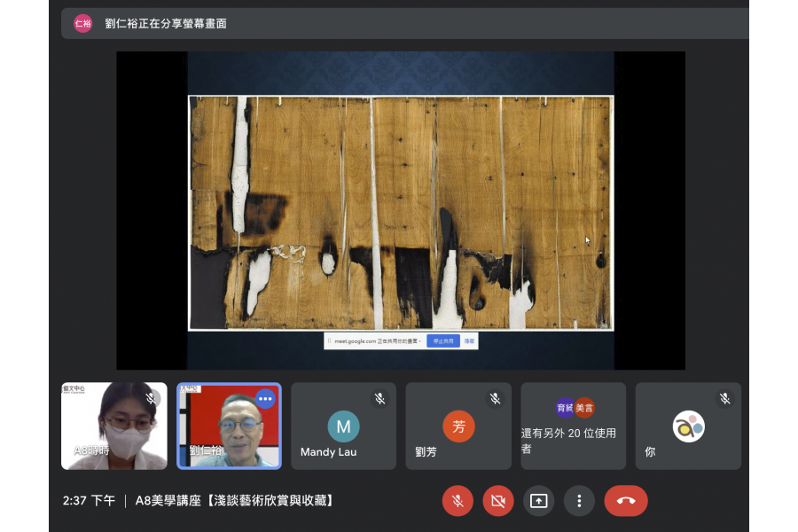Toggle your microphone with the red mic button

tap(458, 501)
